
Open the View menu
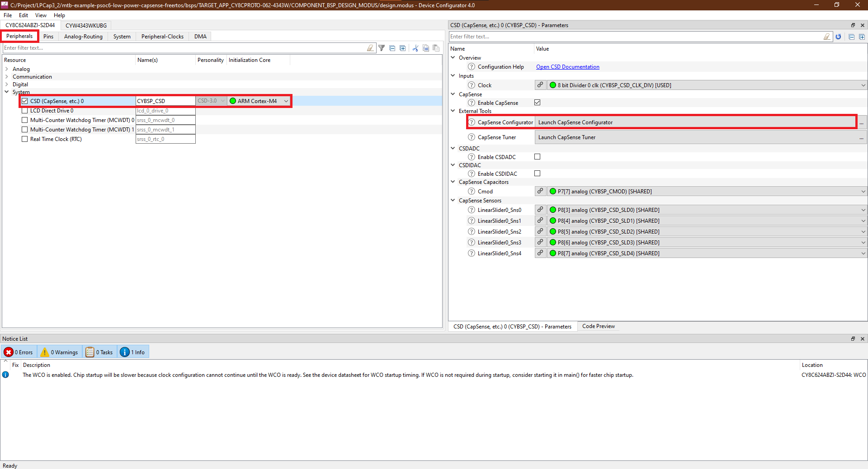(x=41, y=15)
